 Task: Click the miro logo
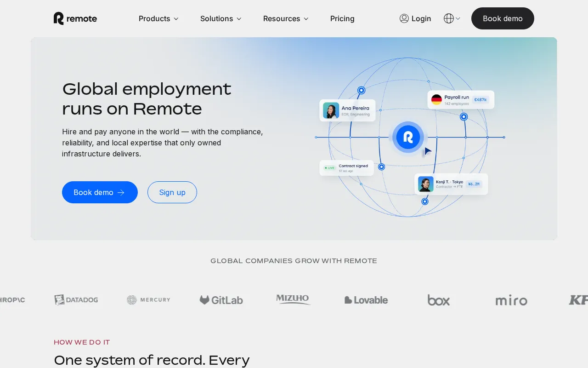tap(511, 300)
